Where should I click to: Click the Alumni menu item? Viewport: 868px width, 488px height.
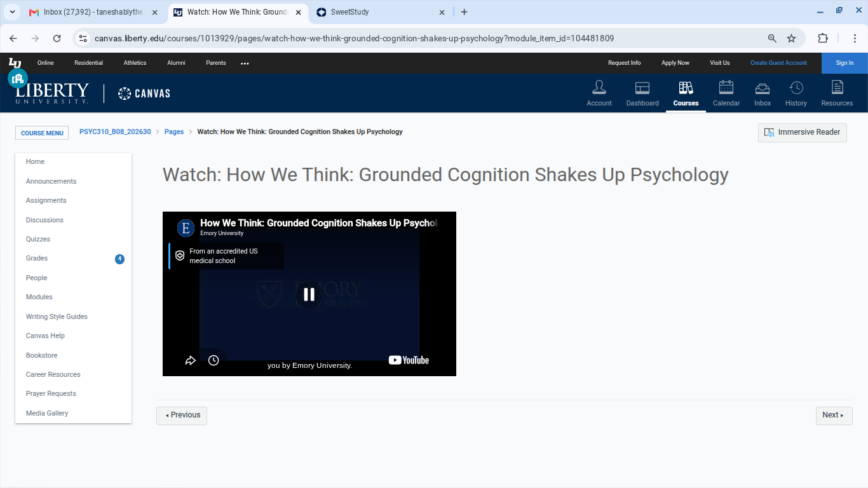click(x=176, y=63)
